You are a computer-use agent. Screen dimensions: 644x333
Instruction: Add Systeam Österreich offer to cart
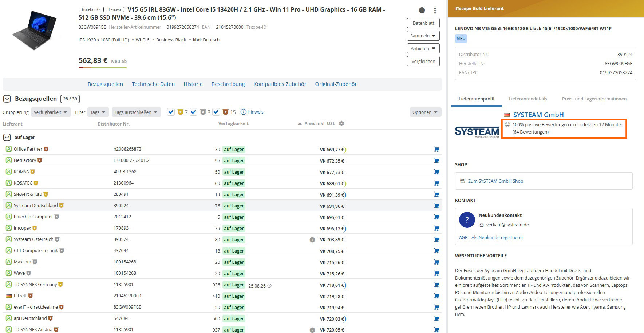coord(436,239)
